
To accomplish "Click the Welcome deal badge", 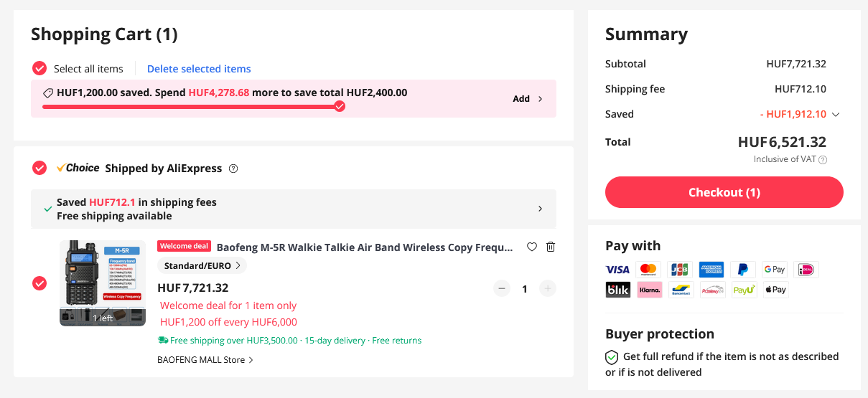I will point(184,246).
